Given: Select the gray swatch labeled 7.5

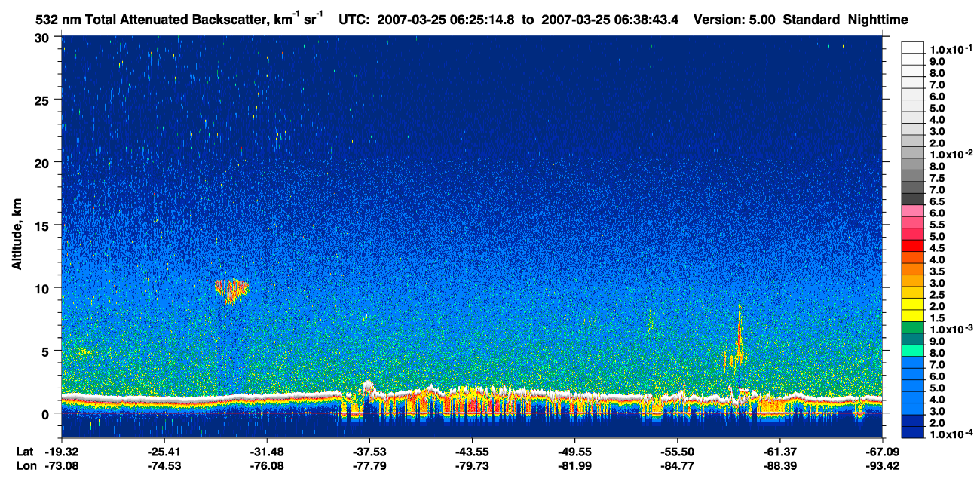Looking at the screenshot, I should pos(913,176).
